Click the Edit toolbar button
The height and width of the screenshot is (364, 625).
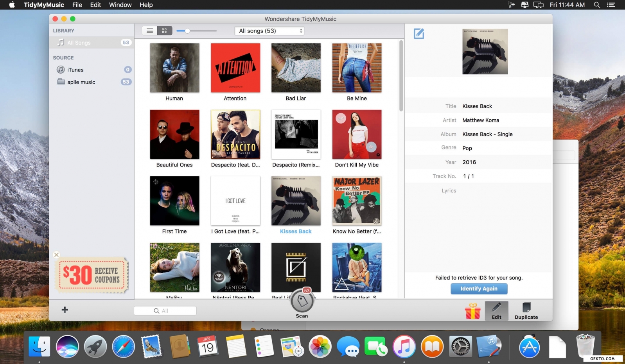pos(496,311)
